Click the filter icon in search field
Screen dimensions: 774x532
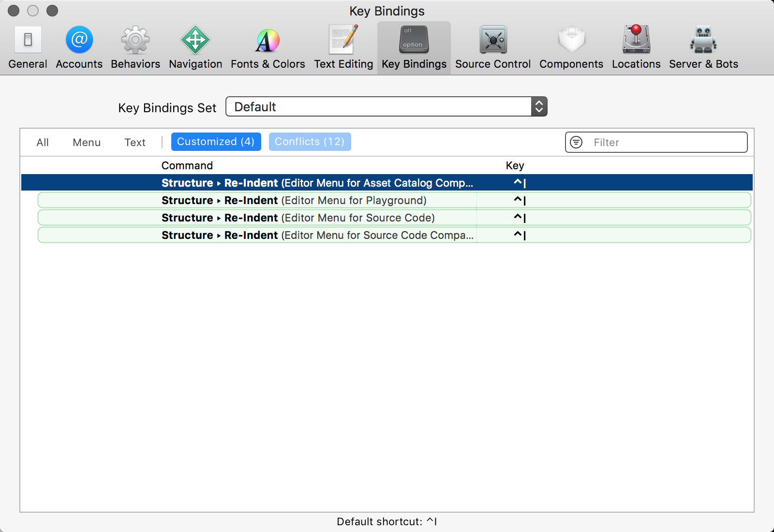(x=576, y=142)
